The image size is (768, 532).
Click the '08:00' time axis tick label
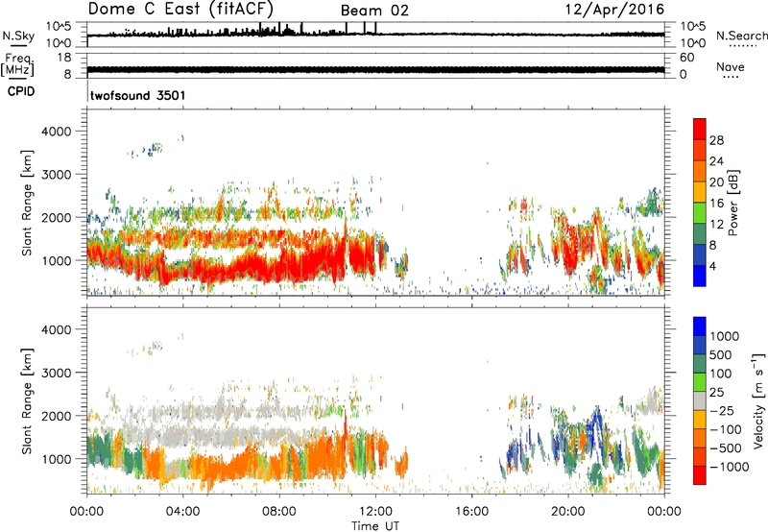[279, 512]
